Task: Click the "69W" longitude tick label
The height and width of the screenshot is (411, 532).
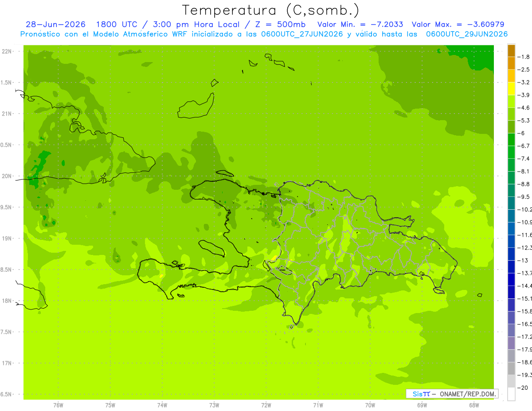Action: [x=422, y=405]
